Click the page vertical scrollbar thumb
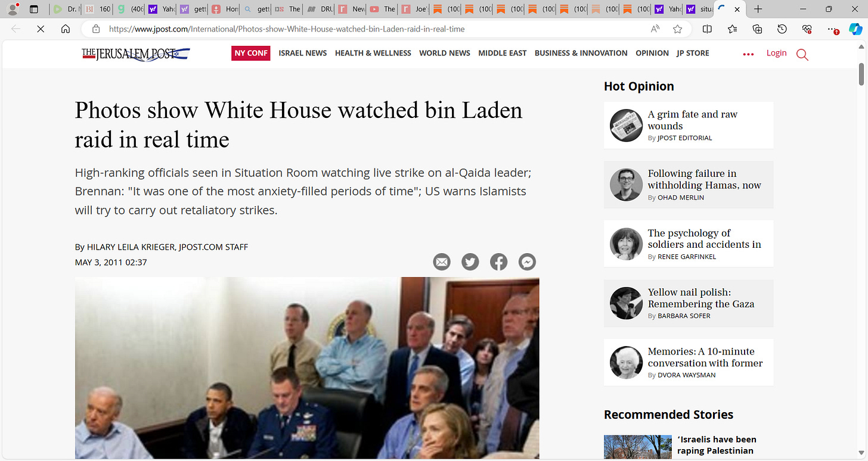Screen dimensions: 868x461 (x=861, y=74)
